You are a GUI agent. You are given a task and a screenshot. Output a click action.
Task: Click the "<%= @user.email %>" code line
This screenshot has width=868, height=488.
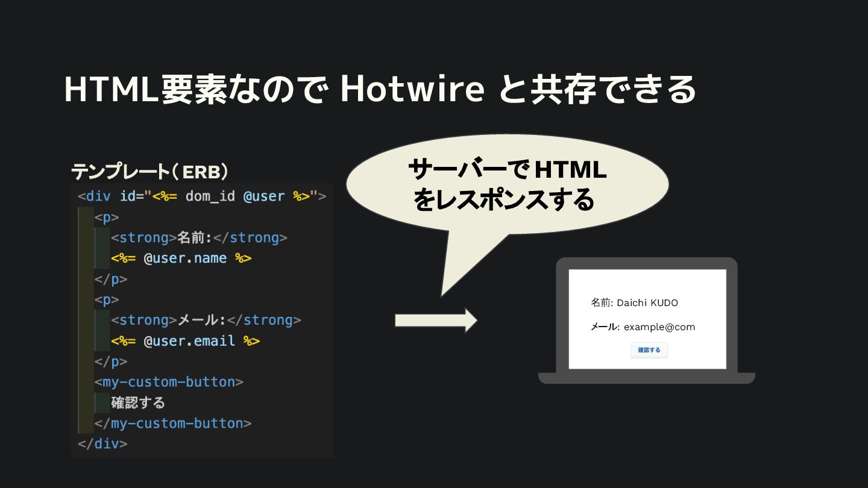(x=185, y=341)
